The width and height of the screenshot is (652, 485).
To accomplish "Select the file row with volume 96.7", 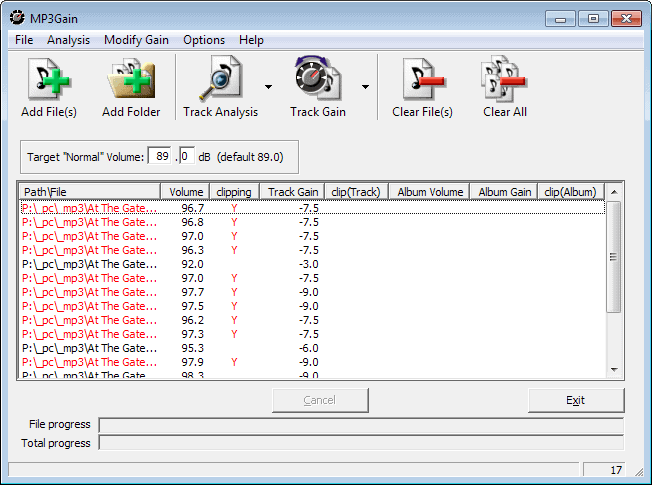I will click(x=313, y=208).
